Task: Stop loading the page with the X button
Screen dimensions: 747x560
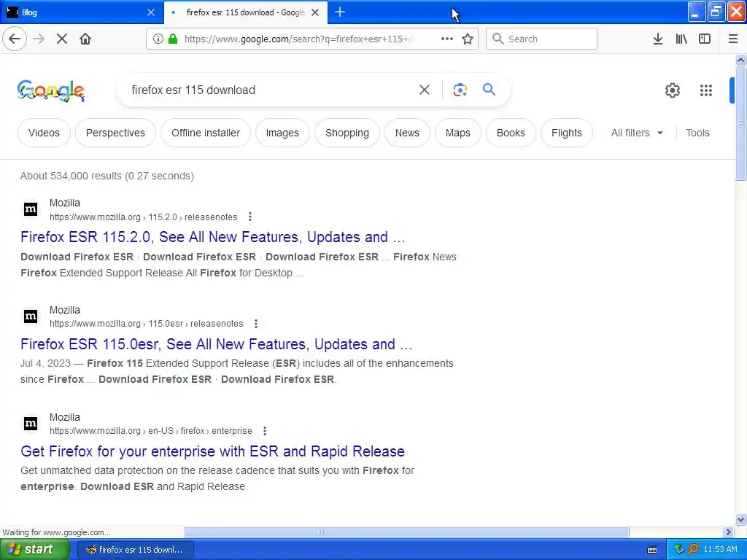Action: click(62, 39)
